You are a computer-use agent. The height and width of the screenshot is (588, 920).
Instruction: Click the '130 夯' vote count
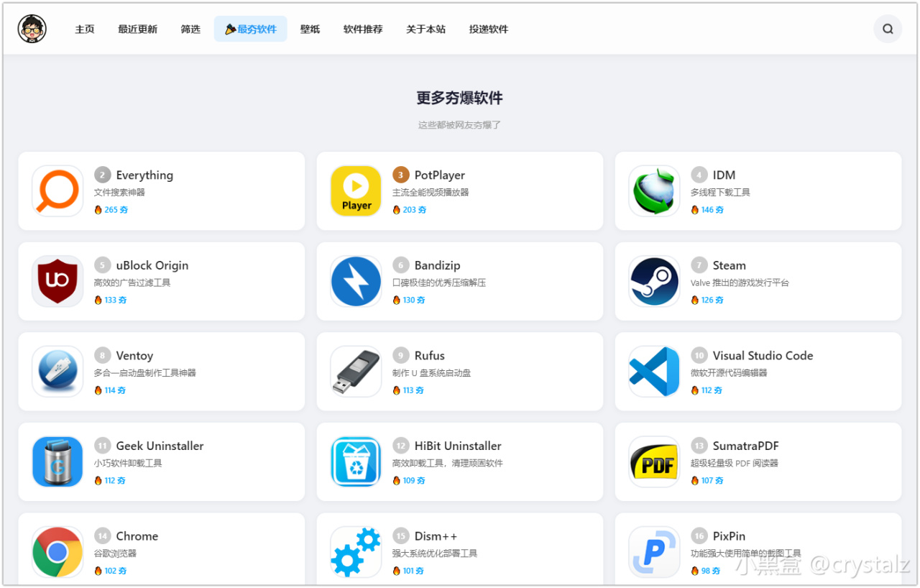point(414,300)
